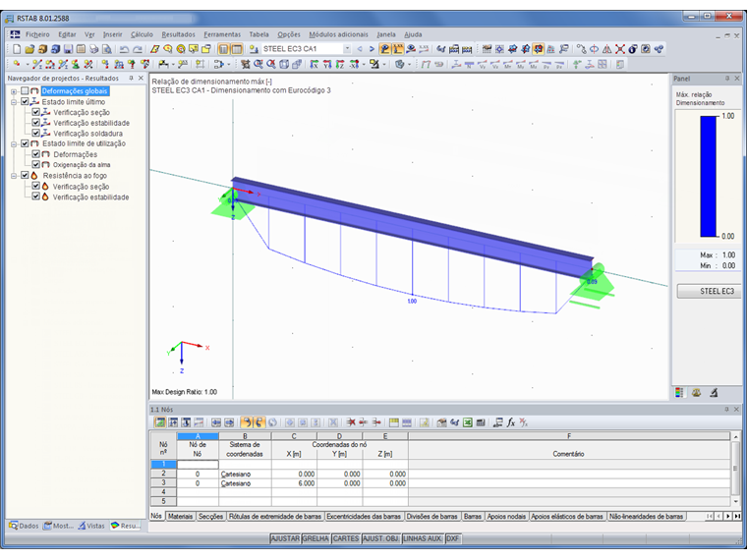This screenshot has height=560, width=747.
Task: Open Dados navigator tab
Action: coord(24,526)
